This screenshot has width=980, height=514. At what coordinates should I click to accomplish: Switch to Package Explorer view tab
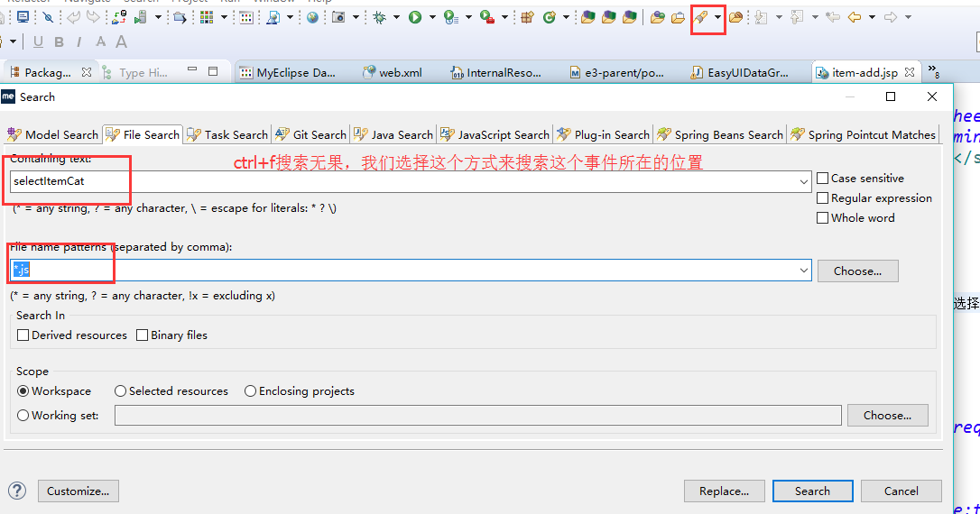click(48, 72)
